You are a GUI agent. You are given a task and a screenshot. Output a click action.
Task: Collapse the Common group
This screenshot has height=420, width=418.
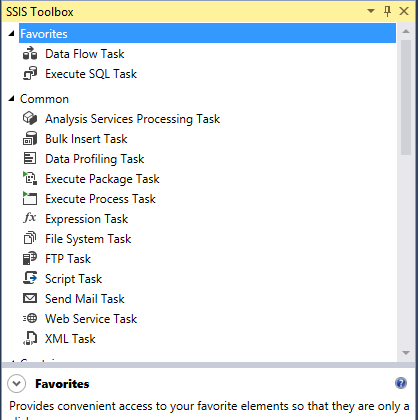12,98
